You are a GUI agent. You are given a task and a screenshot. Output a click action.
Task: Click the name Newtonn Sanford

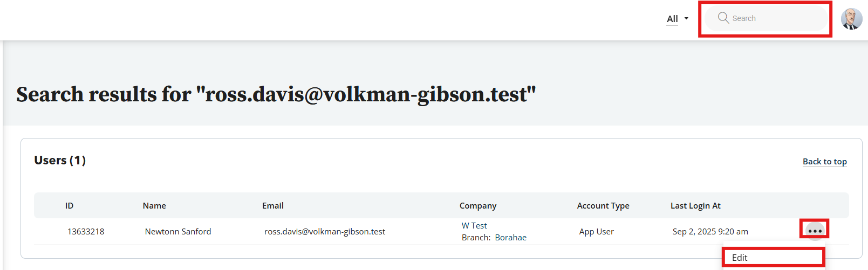(x=178, y=231)
